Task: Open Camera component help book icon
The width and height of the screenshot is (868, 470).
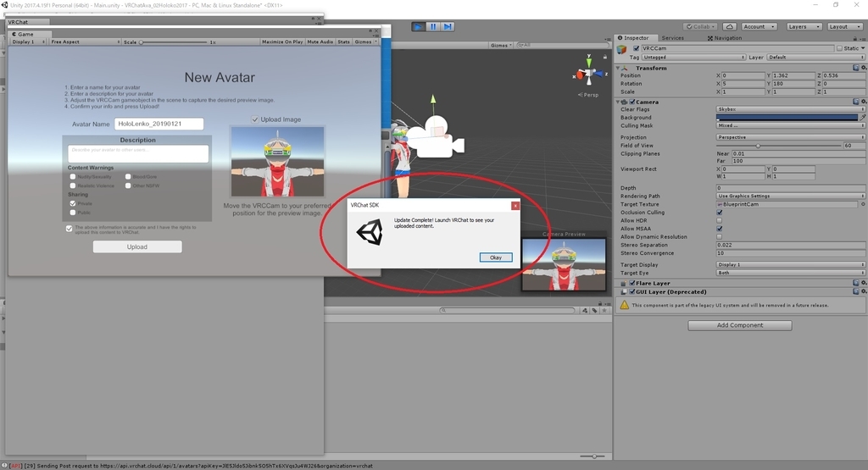Action: (856, 102)
